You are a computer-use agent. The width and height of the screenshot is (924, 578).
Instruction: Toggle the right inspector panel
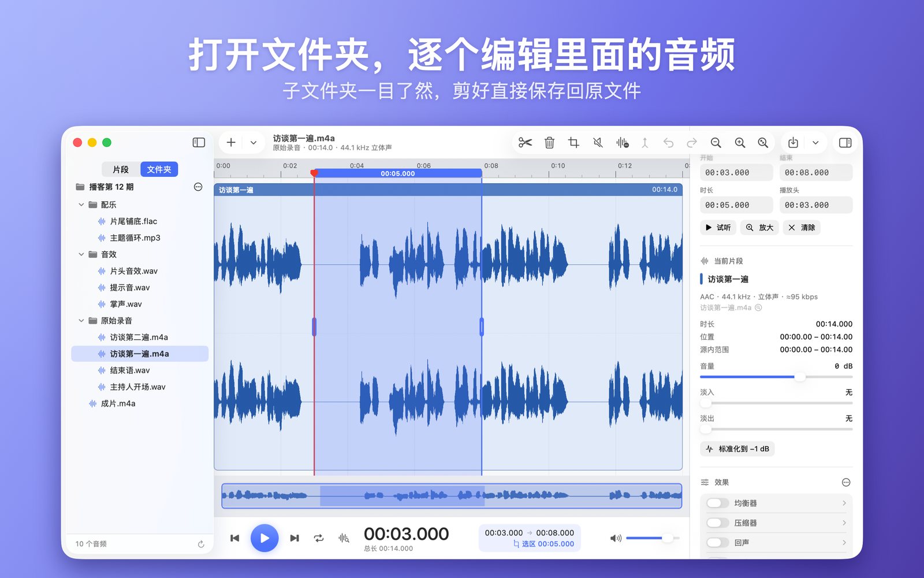point(845,143)
